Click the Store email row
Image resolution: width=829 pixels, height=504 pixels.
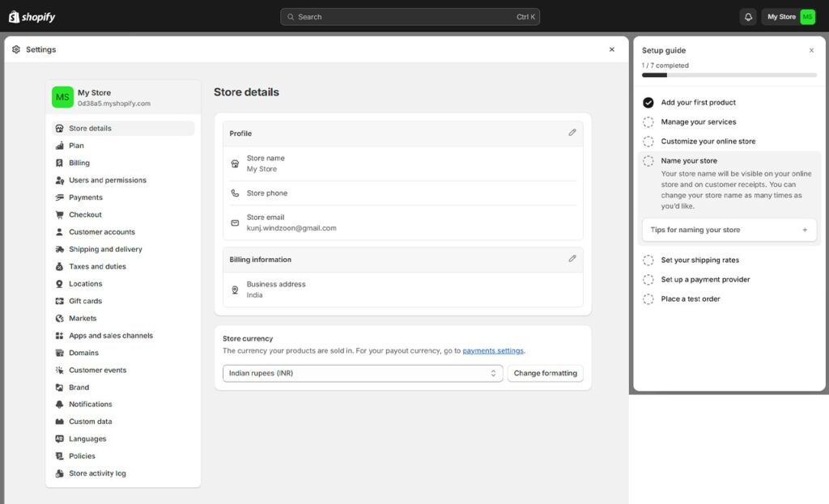[x=403, y=222]
